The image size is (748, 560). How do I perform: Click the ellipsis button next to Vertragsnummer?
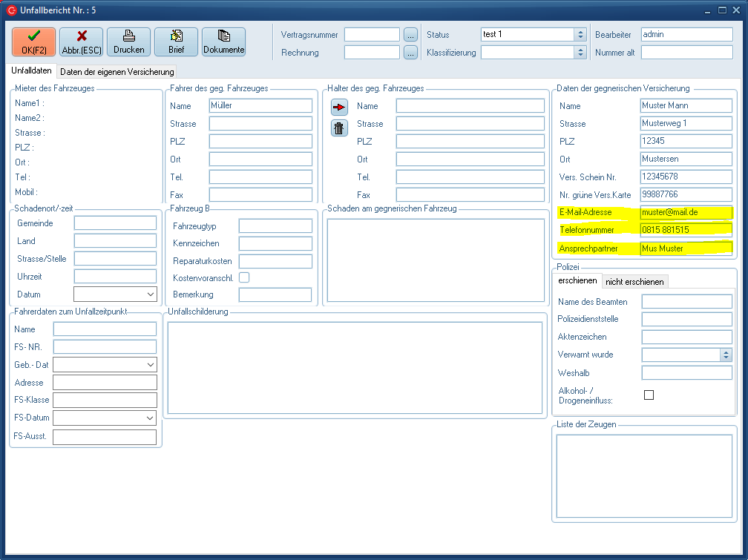[x=411, y=35]
